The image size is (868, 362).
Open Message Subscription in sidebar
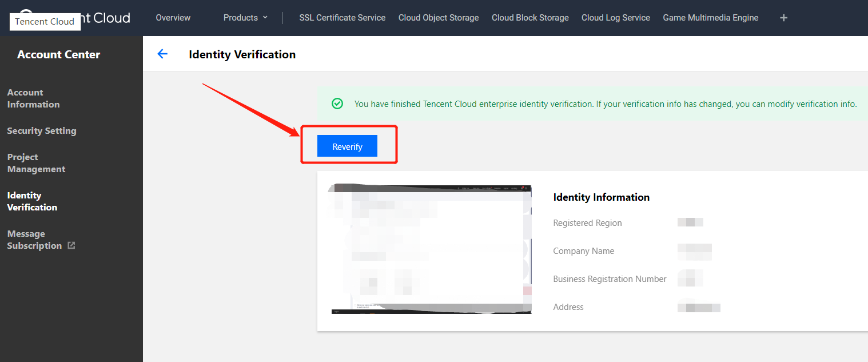(34, 240)
